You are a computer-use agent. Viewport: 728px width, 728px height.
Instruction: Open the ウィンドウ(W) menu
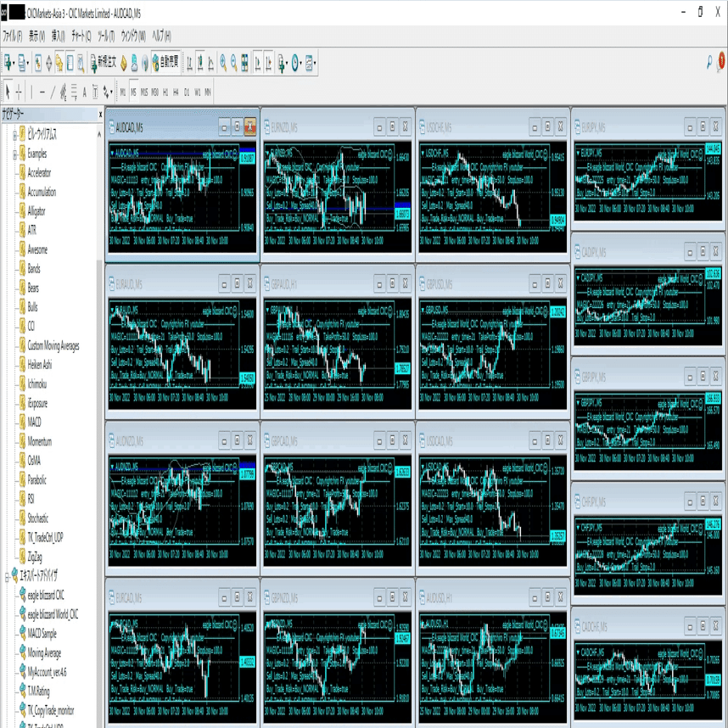tap(133, 36)
